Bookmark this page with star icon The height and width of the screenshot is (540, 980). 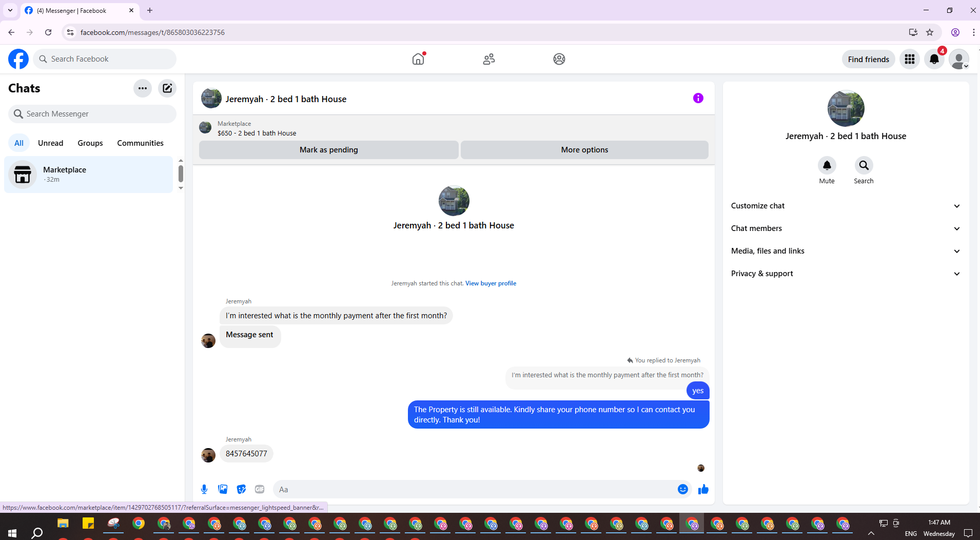[x=930, y=32]
